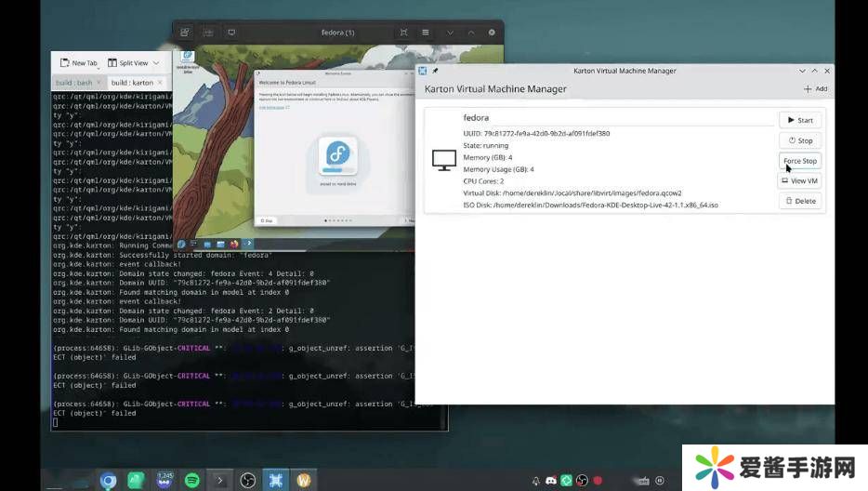Open the VM display with View VM
This screenshot has height=491, width=868.
coord(799,181)
